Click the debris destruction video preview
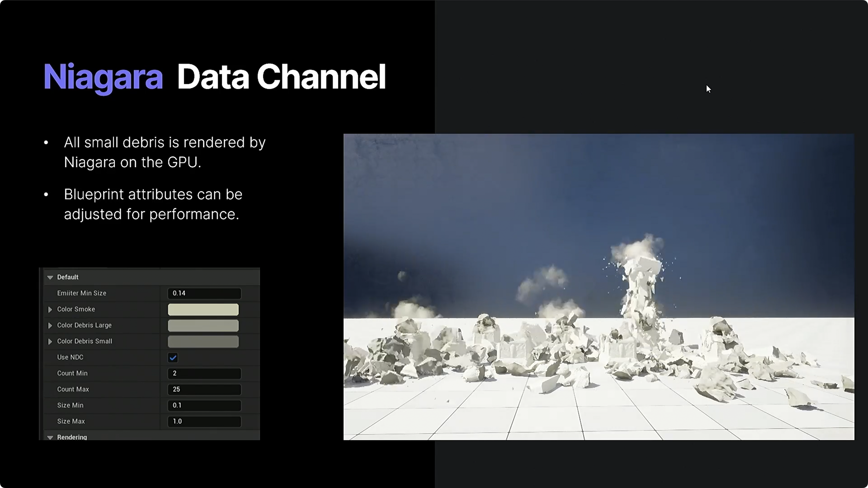The image size is (868, 488). point(599,287)
